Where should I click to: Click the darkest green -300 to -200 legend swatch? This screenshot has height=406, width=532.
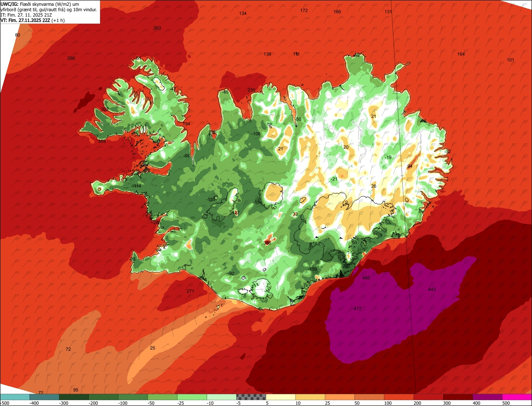pyautogui.click(x=74, y=397)
